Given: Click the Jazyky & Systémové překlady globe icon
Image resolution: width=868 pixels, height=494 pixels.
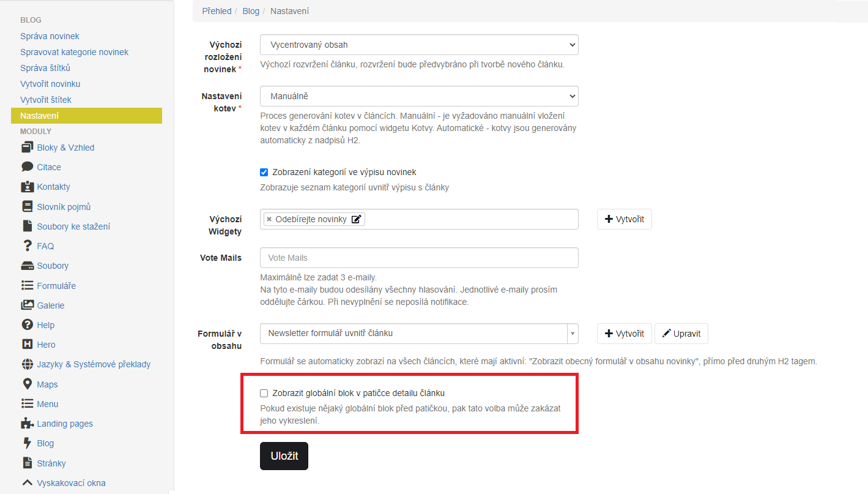Looking at the screenshot, I should (x=27, y=364).
